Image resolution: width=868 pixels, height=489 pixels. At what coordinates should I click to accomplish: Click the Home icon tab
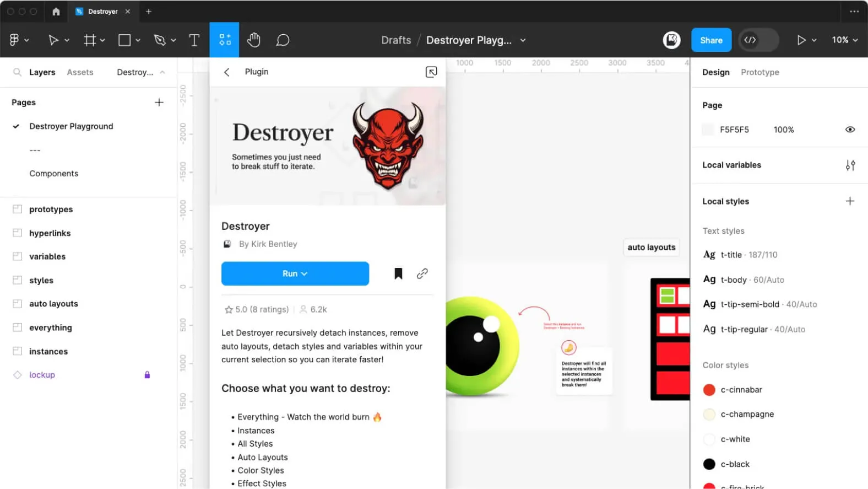tap(56, 11)
